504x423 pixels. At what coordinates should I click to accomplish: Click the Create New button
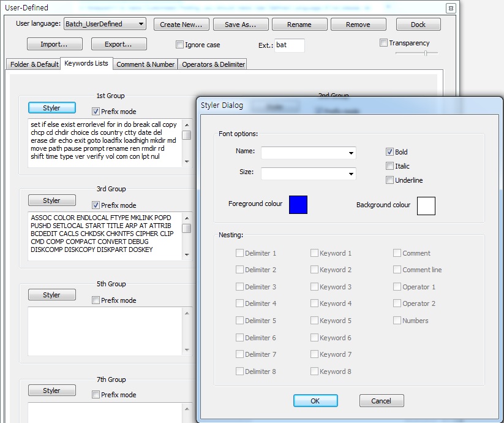tap(182, 24)
